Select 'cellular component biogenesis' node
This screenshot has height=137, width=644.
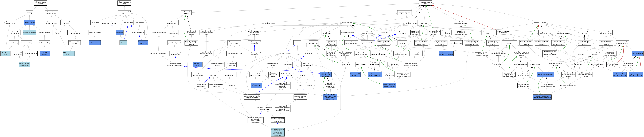click(255, 43)
